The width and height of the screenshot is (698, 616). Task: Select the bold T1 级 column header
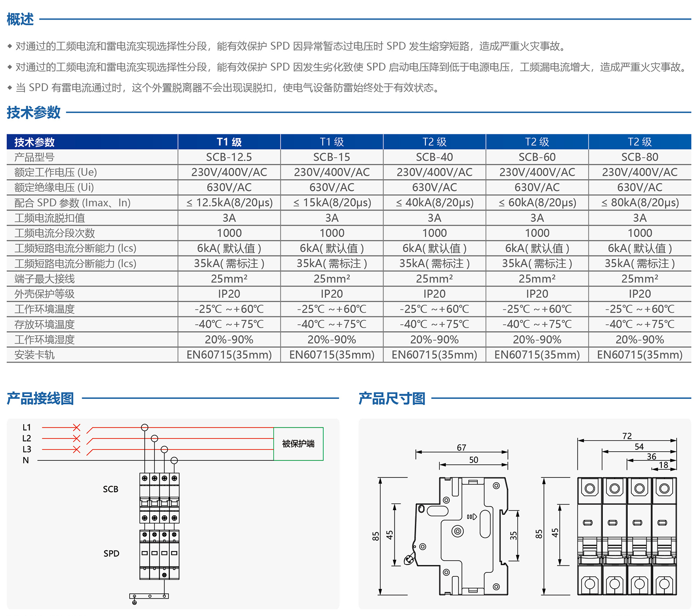click(229, 142)
